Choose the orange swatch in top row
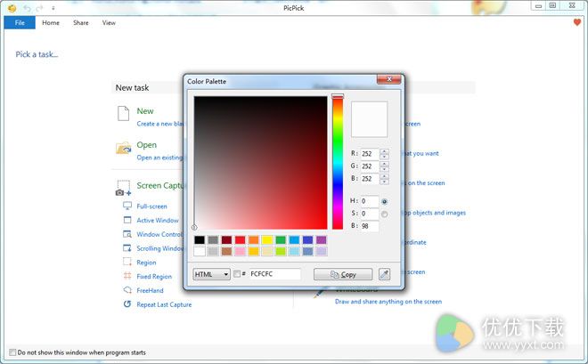588x364 pixels. click(254, 240)
